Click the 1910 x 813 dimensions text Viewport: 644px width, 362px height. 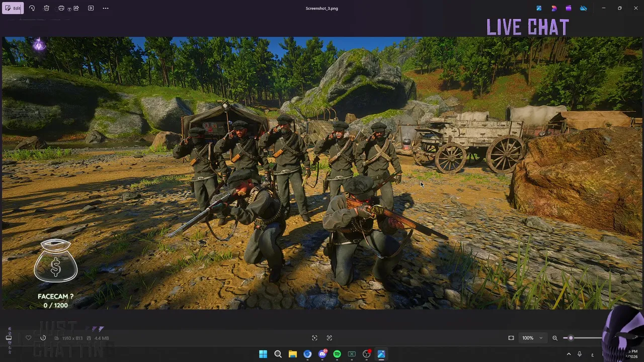click(72, 338)
